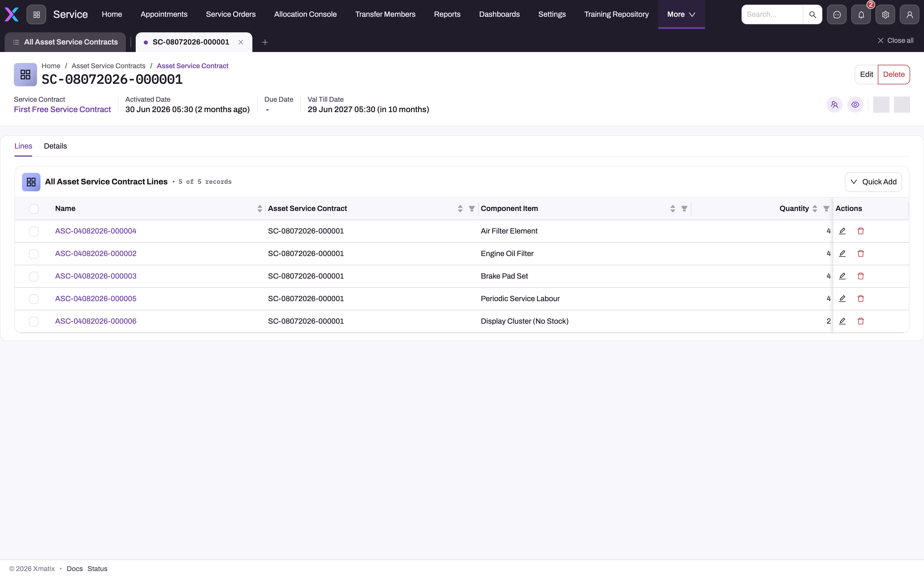Open the chat messages icon
The image size is (924, 578).
tap(837, 14)
